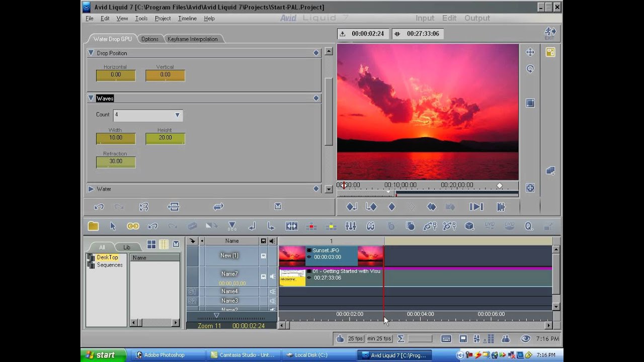Collapse the Waves section
The image size is (644, 362).
(91, 98)
